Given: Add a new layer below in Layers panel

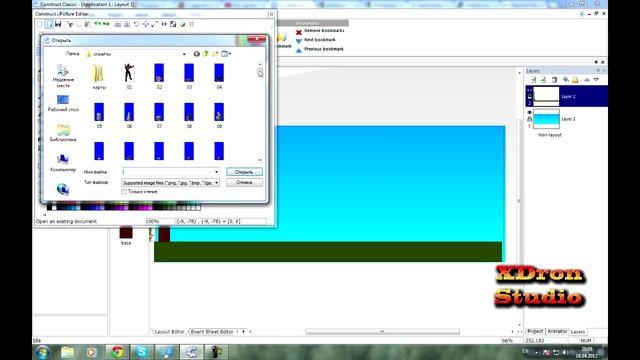Looking at the screenshot, I should coord(543,80).
